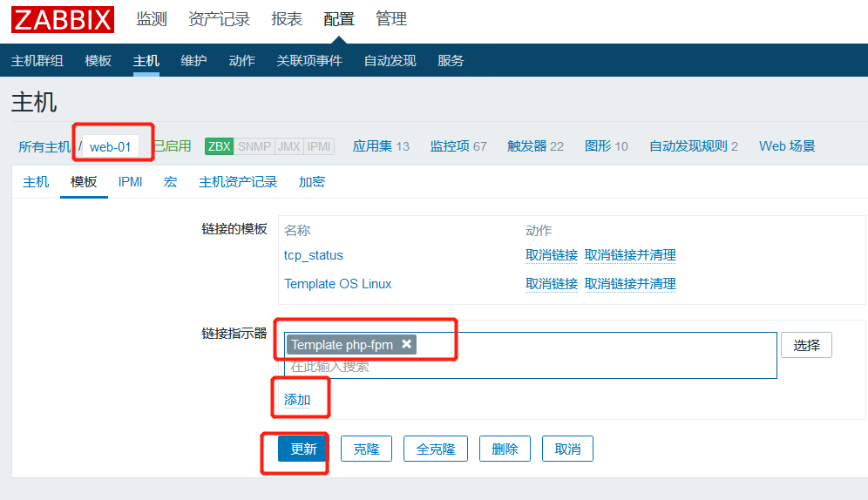Switch to the 加密 tab
The height and width of the screenshot is (500, 868).
pyautogui.click(x=312, y=182)
